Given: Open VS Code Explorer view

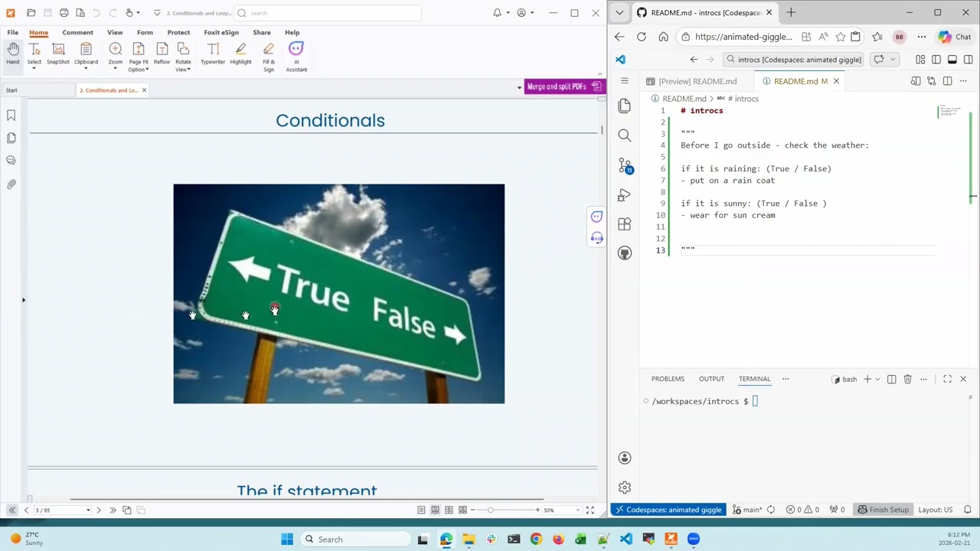Looking at the screenshot, I should click(625, 106).
